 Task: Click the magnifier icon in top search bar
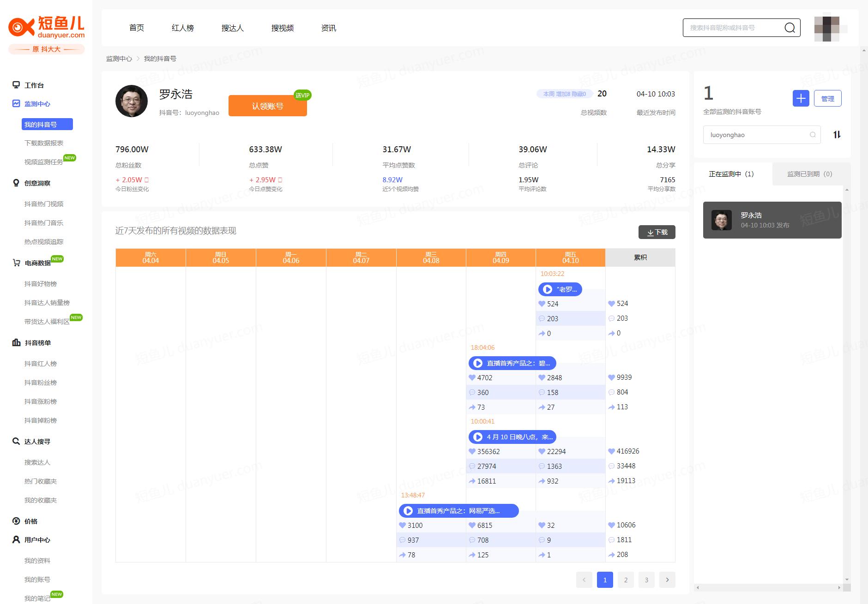tap(790, 28)
